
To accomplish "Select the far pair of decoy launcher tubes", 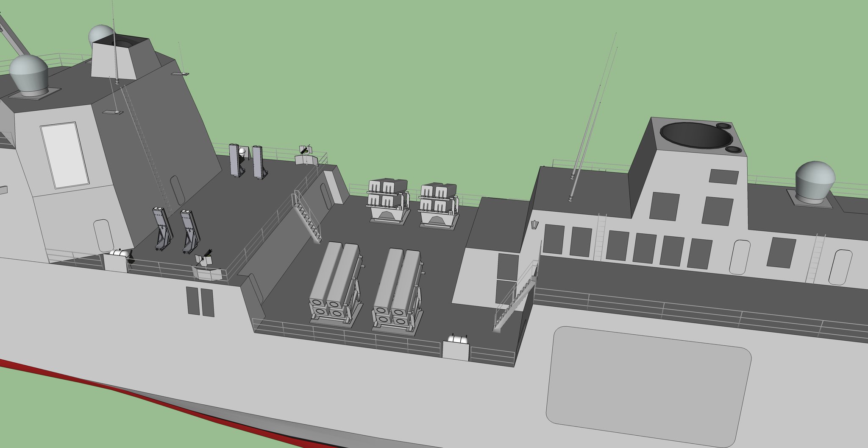I will click(248, 162).
